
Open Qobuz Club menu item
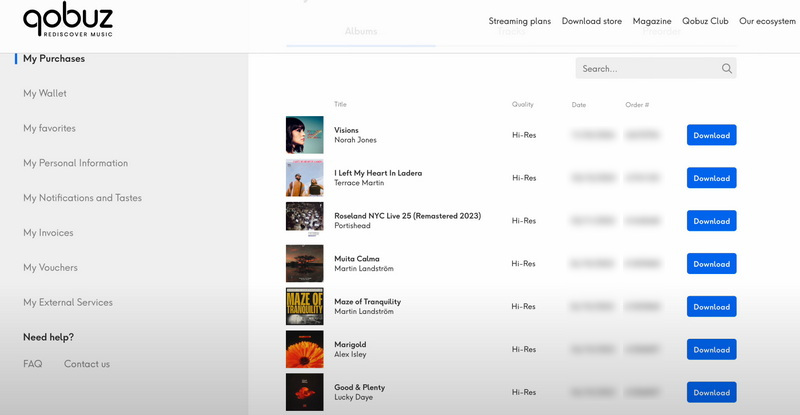click(705, 21)
